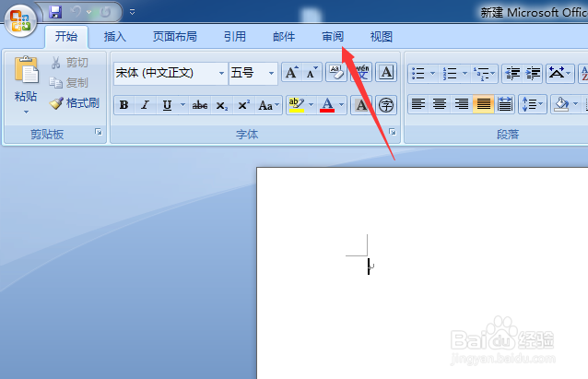588x379 pixels.
Task: Grow font size with large A icon
Action: (x=292, y=73)
